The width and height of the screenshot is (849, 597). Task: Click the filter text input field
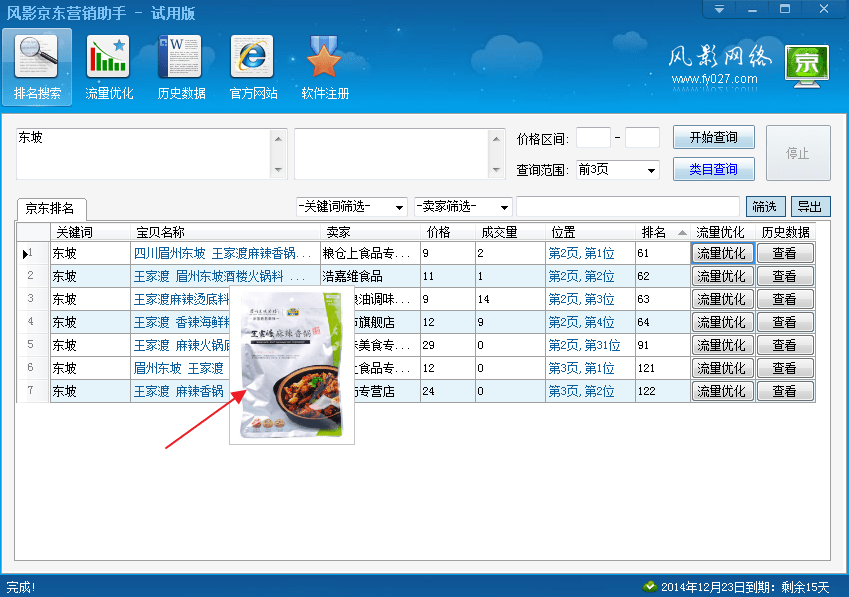click(628, 207)
